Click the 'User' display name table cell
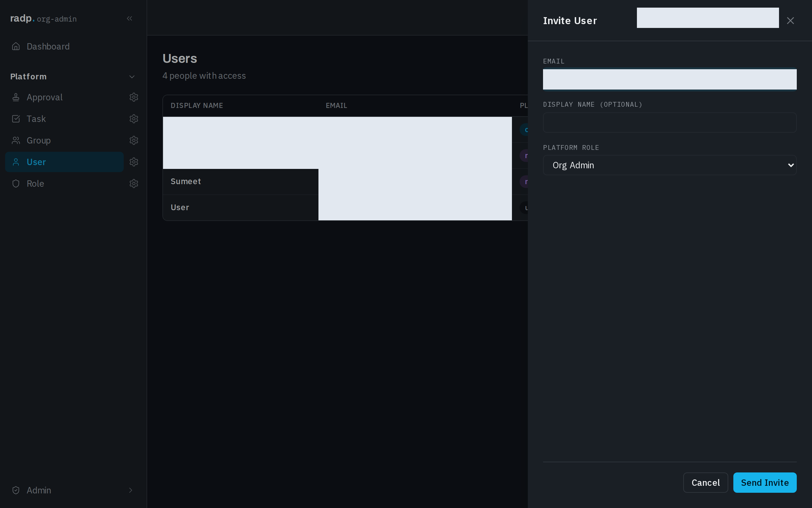The image size is (812, 508). point(240,207)
